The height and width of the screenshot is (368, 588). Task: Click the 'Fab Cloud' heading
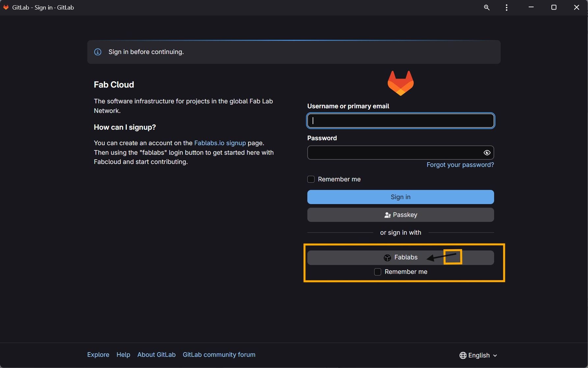[x=114, y=85]
